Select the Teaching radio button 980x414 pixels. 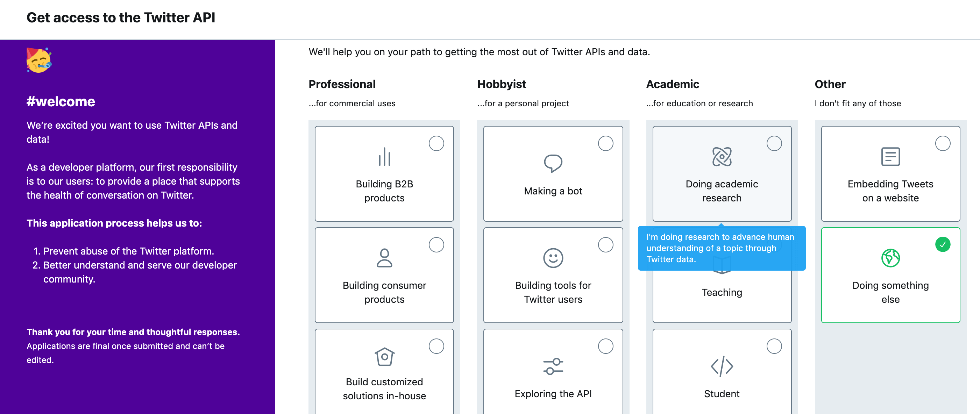point(774,245)
